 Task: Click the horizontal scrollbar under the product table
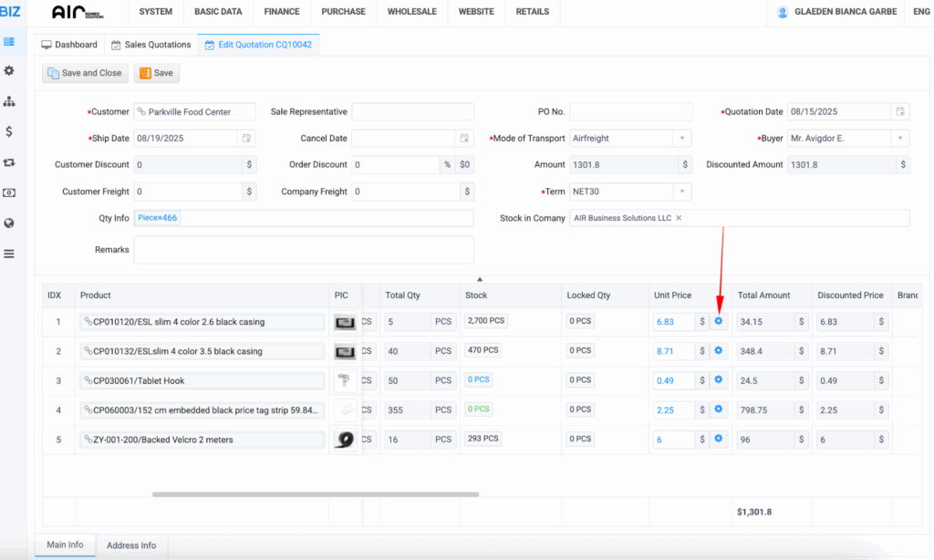(x=315, y=494)
